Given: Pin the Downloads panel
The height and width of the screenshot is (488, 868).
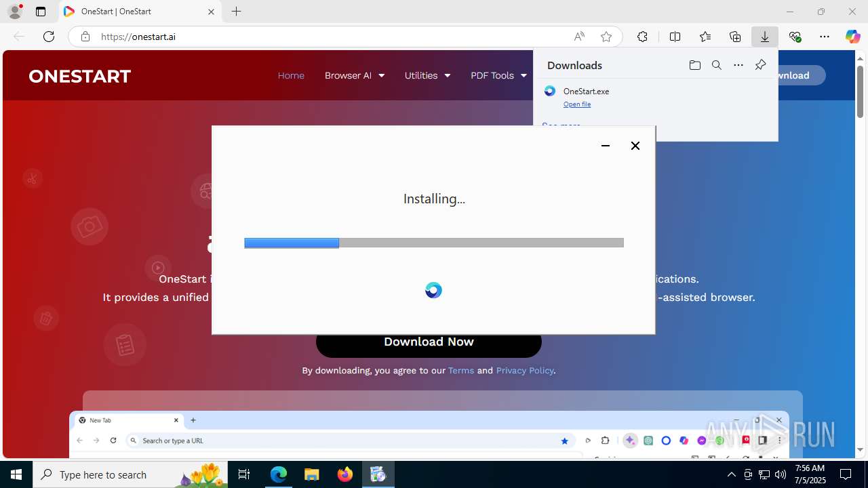Looking at the screenshot, I should (x=760, y=65).
